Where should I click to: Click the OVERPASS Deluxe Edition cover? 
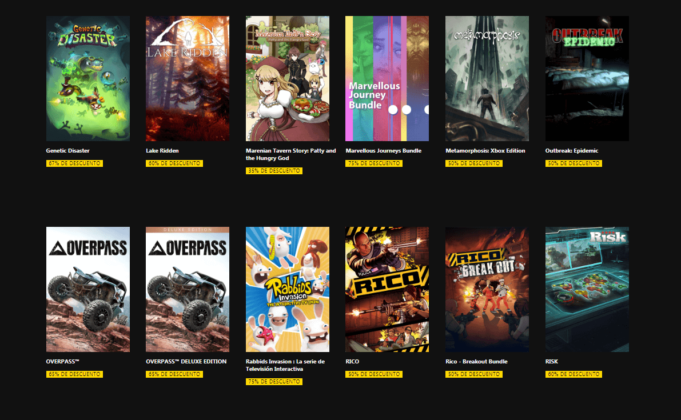[188, 289]
